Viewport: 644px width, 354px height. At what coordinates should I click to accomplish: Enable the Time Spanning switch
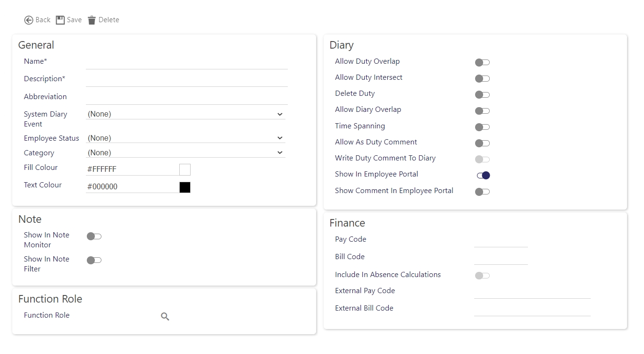(x=482, y=127)
